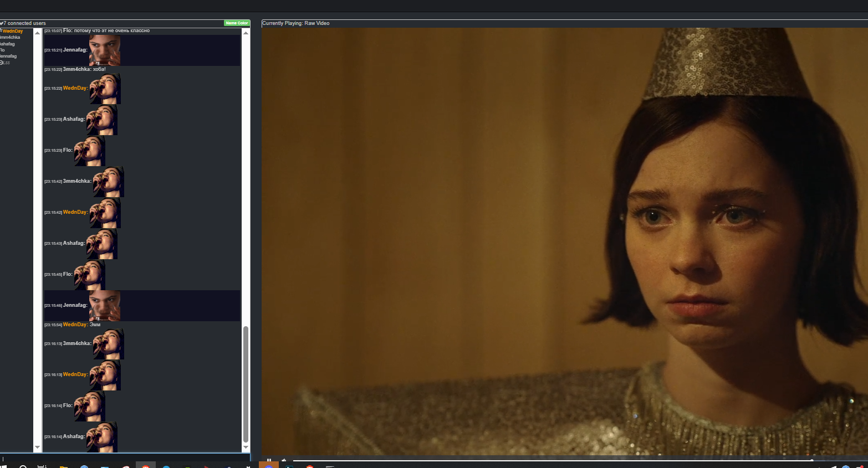Screen dimensions: 868x468
Task: Click Flo's message 'потому что эт не очень классно'
Action: [x=112, y=30]
